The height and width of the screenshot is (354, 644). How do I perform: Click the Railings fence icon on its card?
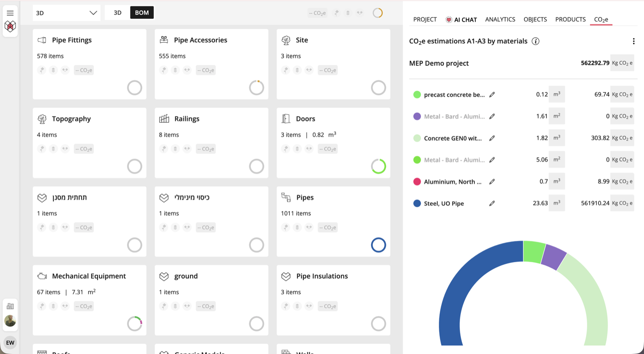(164, 119)
